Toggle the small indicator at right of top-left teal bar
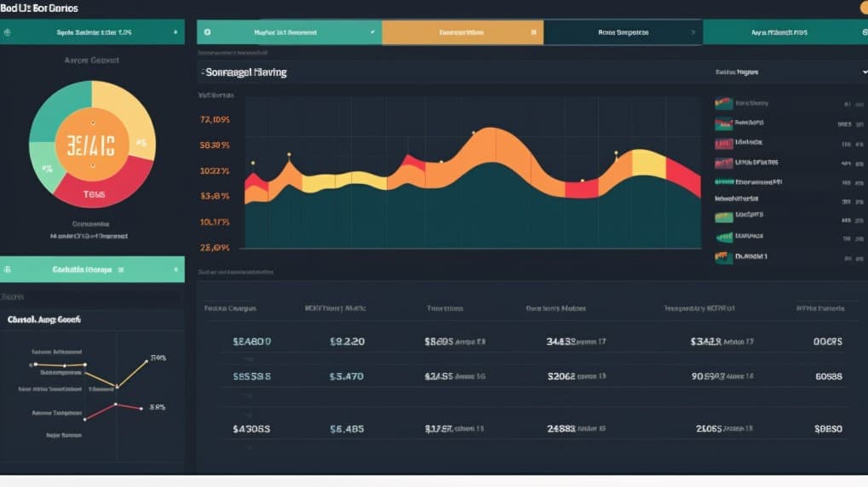868x487 pixels. coord(176,32)
